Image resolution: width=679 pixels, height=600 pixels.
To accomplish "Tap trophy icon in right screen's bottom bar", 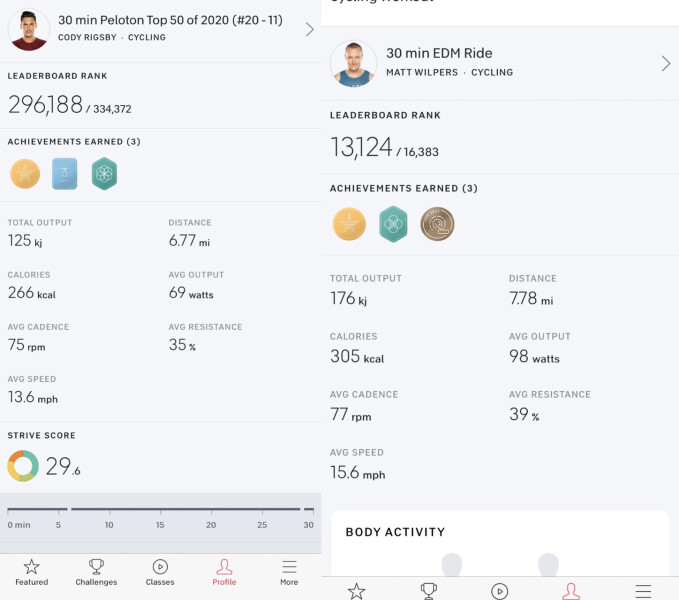I will pyautogui.click(x=428, y=591).
